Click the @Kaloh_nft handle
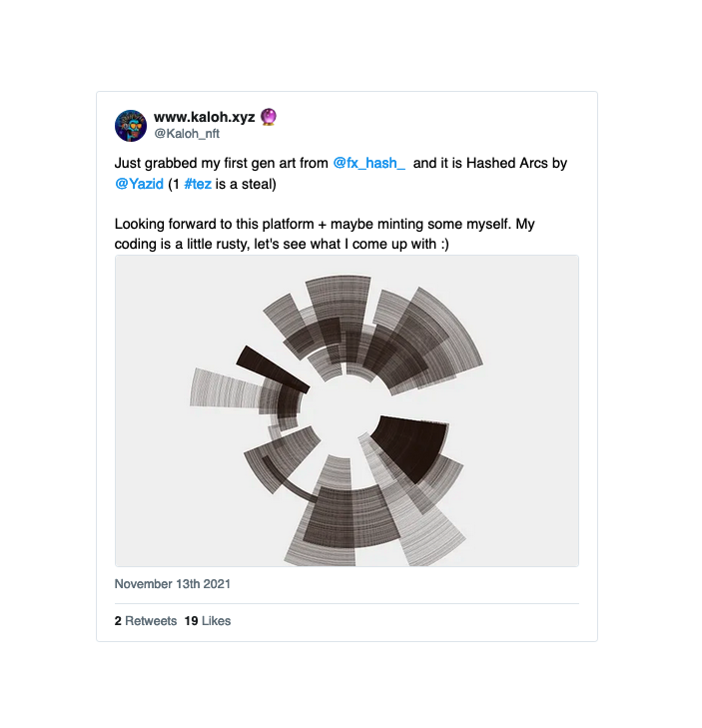This screenshot has height=728, width=702. (187, 134)
